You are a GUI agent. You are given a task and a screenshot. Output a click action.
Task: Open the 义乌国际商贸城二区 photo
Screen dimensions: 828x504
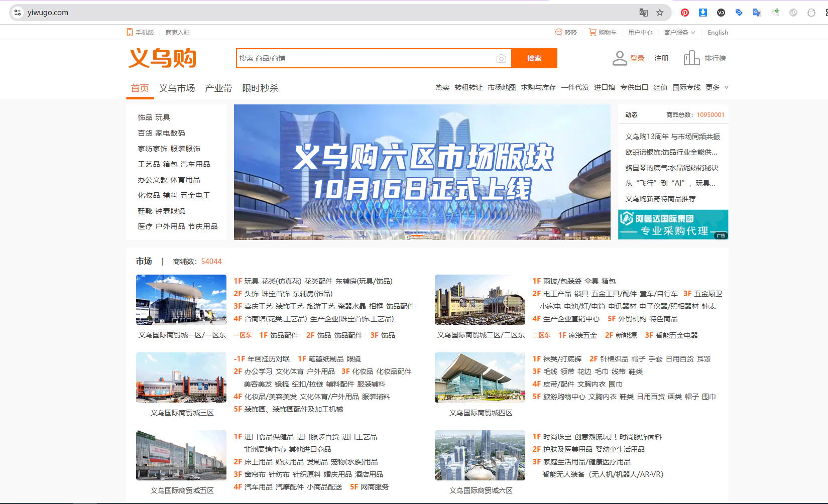(x=480, y=300)
